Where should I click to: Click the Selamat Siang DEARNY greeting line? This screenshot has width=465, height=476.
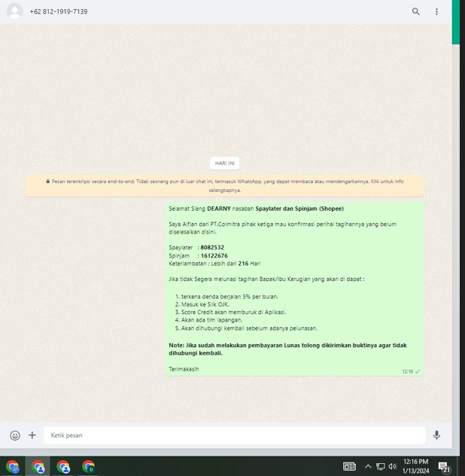click(x=256, y=209)
